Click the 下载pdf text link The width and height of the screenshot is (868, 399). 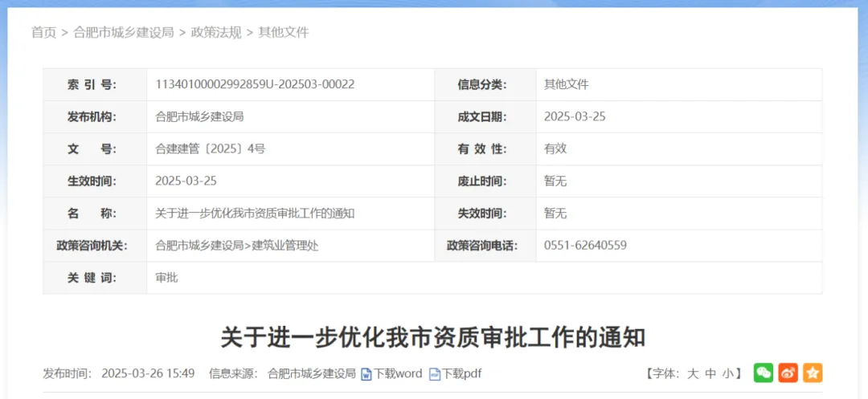(x=462, y=373)
